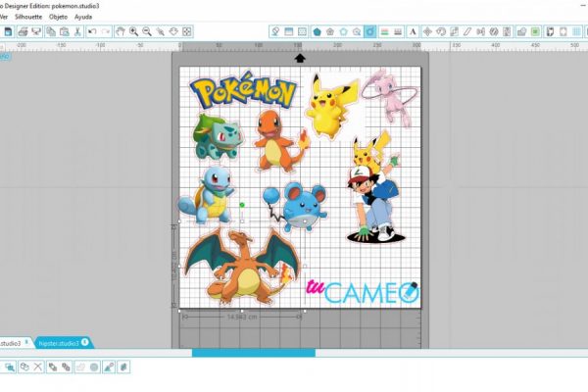Open the Replicate panel icon
588x392 pixels.
pyautogui.click(x=494, y=31)
